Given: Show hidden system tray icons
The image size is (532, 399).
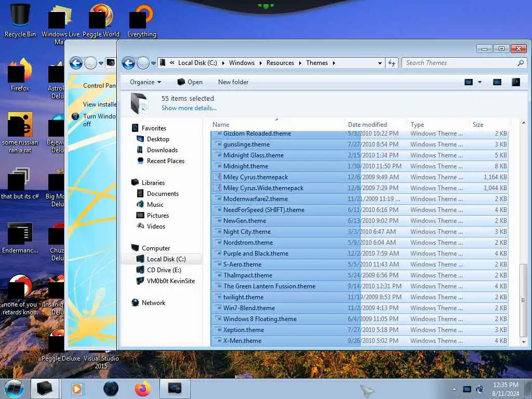Looking at the screenshot, I should tap(454, 389).
